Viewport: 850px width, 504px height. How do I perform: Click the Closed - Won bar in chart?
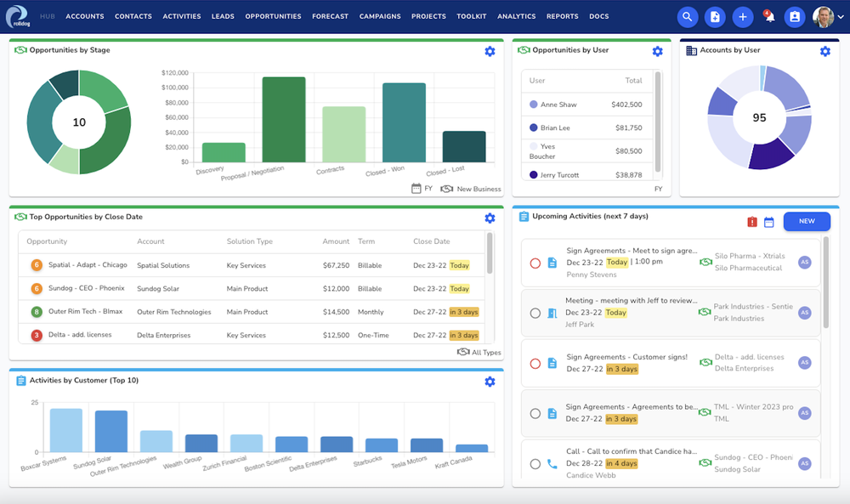(x=404, y=122)
